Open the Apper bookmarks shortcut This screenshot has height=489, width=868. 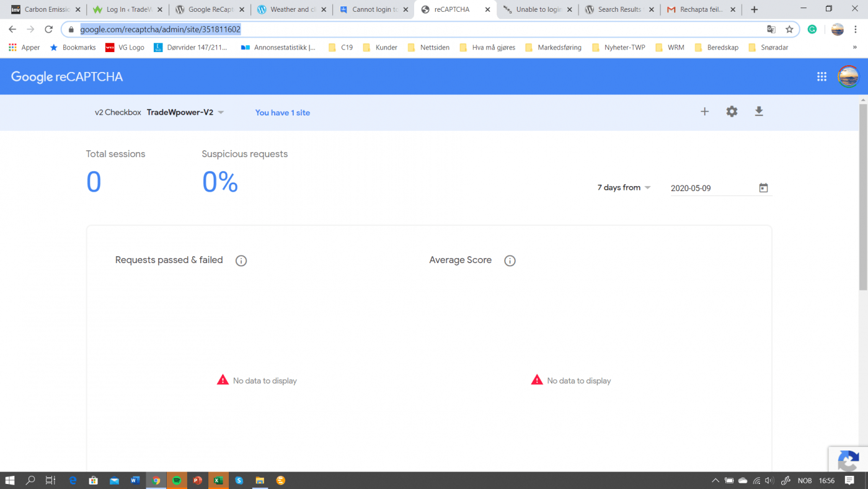coord(24,47)
